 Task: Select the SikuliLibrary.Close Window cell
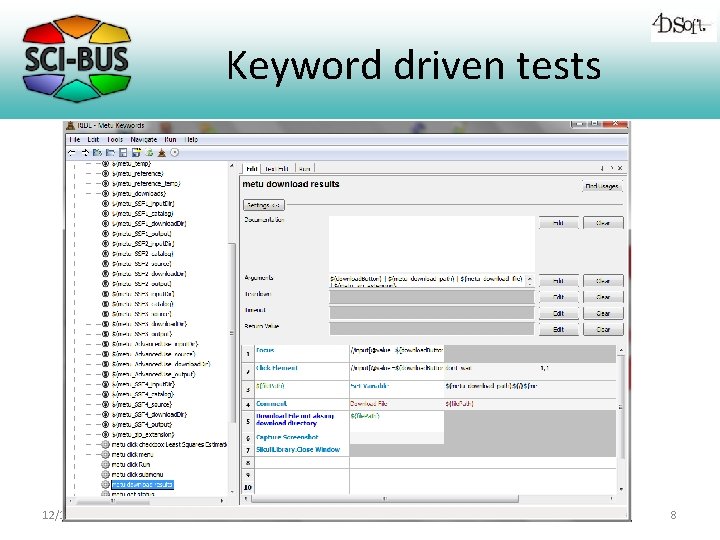[302, 450]
